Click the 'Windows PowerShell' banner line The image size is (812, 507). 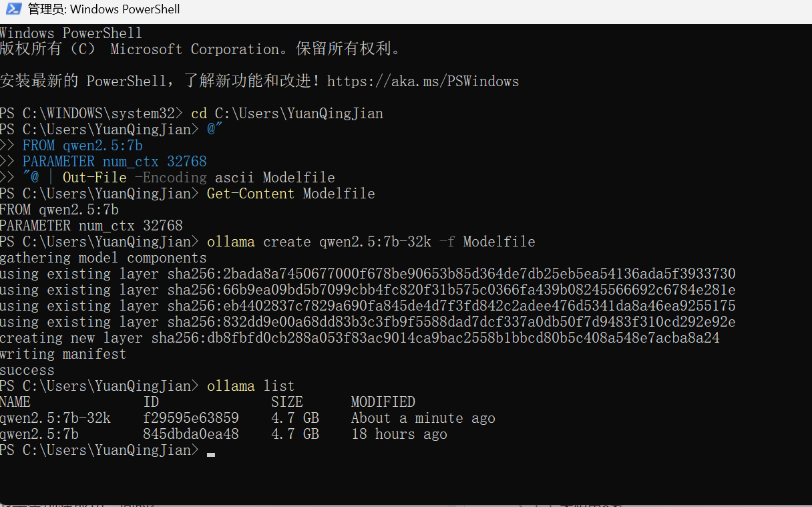(71, 33)
